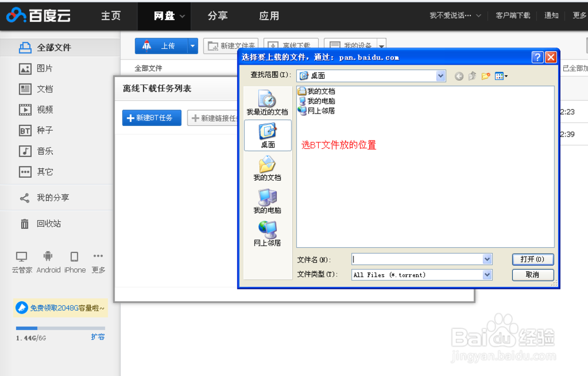
Task: Select 我的电脑 in the file list
Action: pos(317,101)
